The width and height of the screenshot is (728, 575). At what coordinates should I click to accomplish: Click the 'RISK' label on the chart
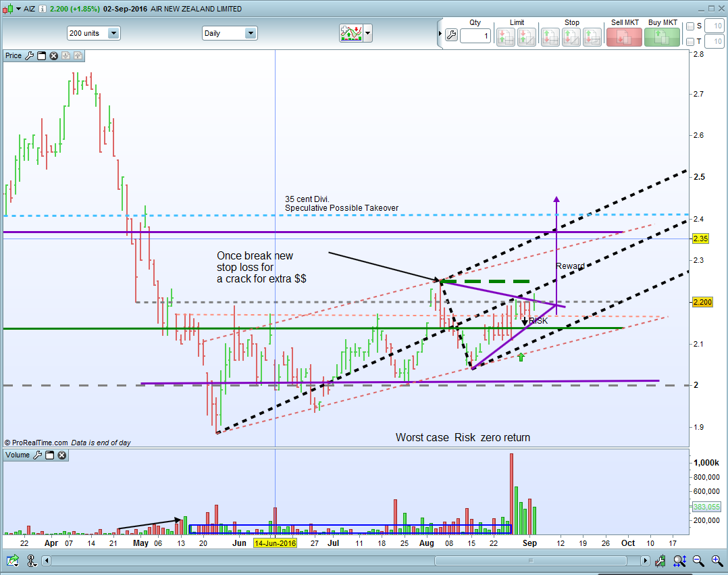tap(539, 321)
